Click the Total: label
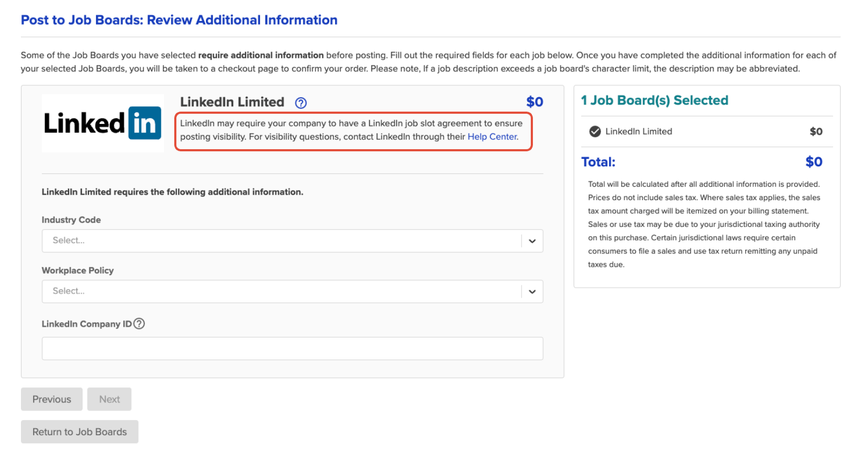Screen dimensions: 868x462 click(598, 162)
